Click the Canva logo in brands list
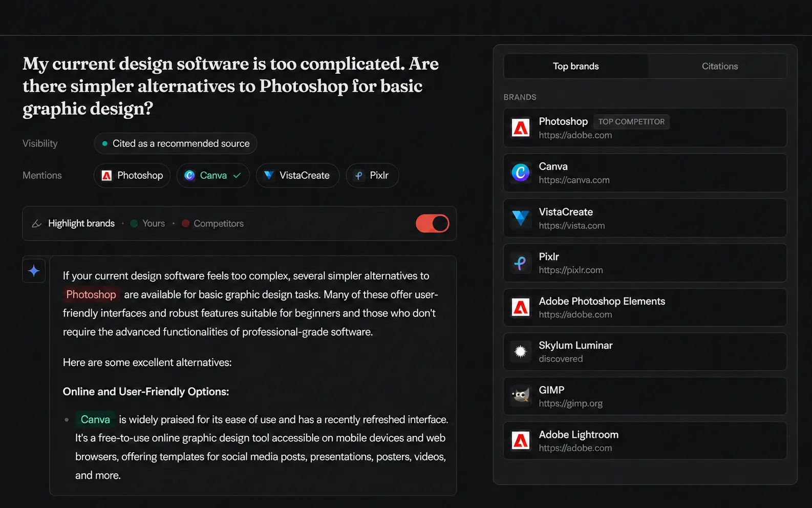812x508 pixels. click(x=521, y=173)
